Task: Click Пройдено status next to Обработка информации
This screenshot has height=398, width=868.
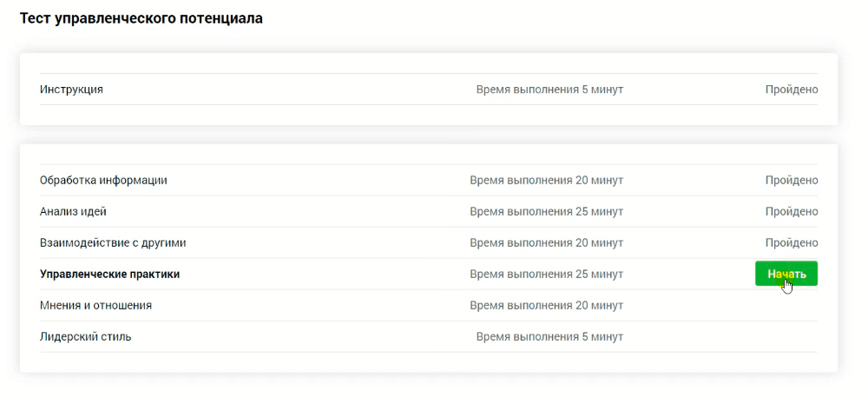Action: click(x=791, y=181)
